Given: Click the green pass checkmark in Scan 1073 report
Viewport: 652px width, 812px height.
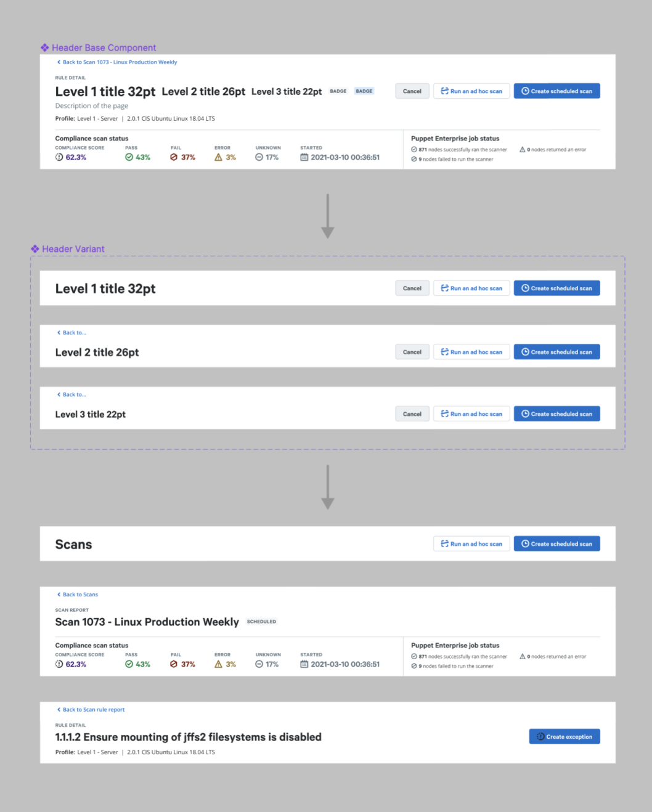Looking at the screenshot, I should (129, 664).
